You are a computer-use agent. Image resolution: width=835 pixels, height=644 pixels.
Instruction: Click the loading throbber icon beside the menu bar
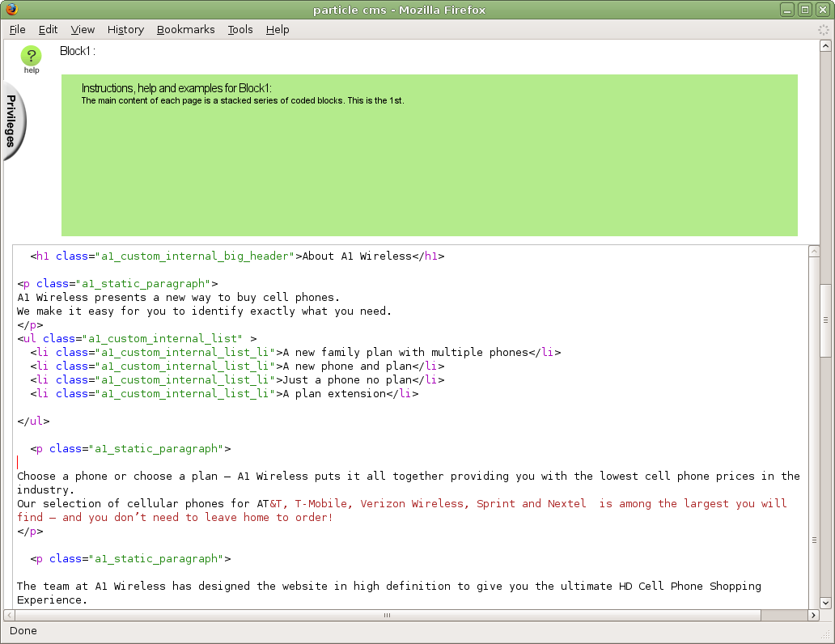[824, 30]
